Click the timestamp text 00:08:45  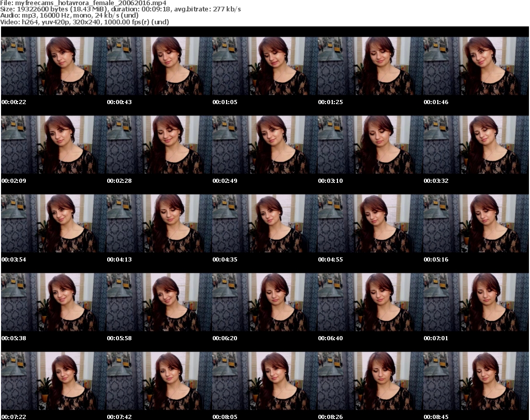436,417
